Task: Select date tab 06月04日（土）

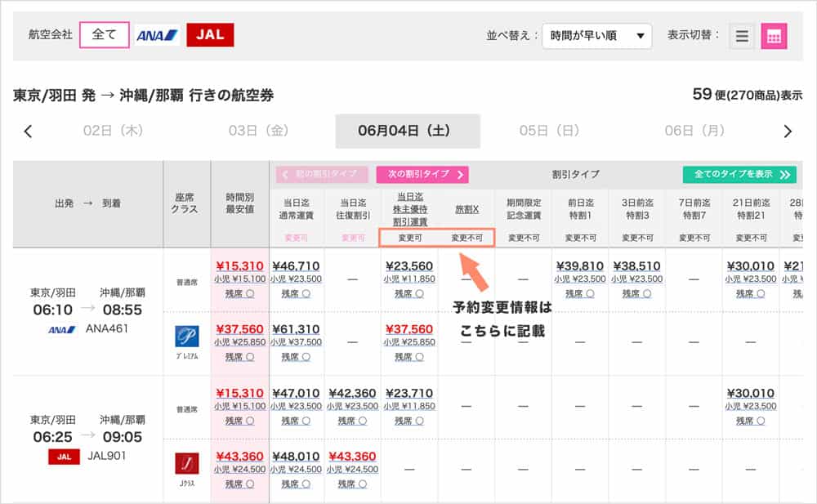Action: point(408,131)
